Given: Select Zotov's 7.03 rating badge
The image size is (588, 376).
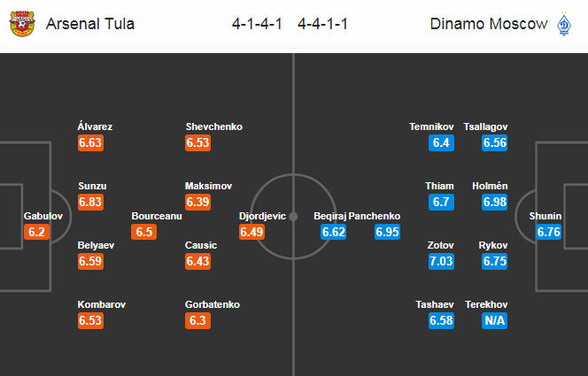Looking at the screenshot, I should click(441, 261).
